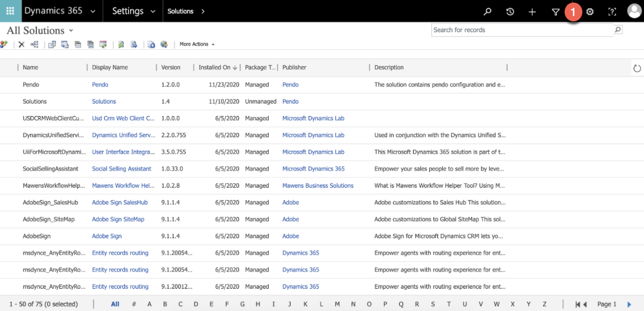Click the documents icon with blue up-arrow circle
Image resolution: width=644 pixels, height=311 pixels.
click(151, 45)
